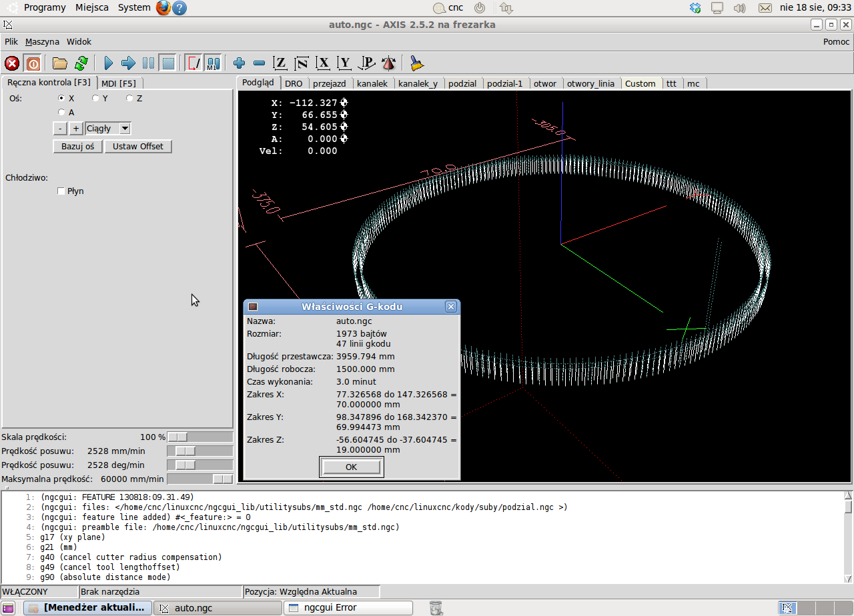The image size is (854, 616).
Task: Open the Custom tab
Action: 640,83
